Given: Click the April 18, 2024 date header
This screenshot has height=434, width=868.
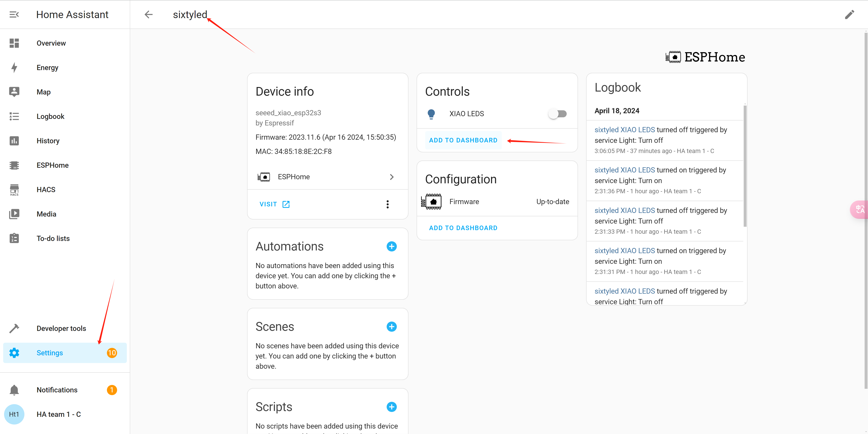Looking at the screenshot, I should [617, 111].
